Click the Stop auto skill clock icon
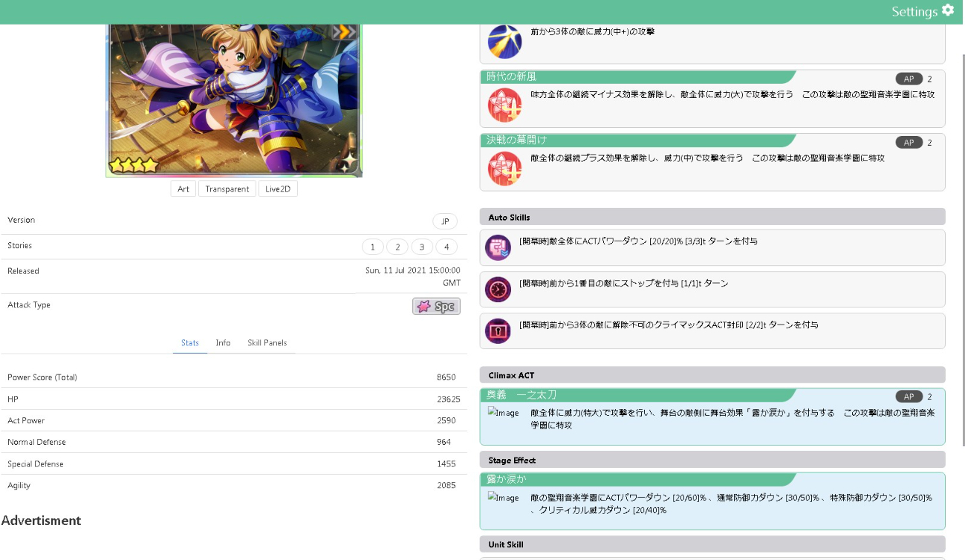 point(498,289)
